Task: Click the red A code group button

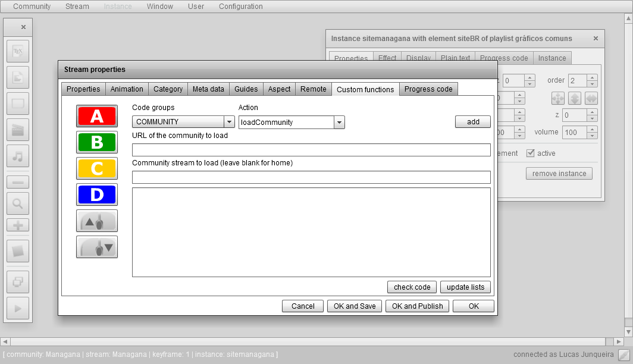Action: [x=96, y=116]
